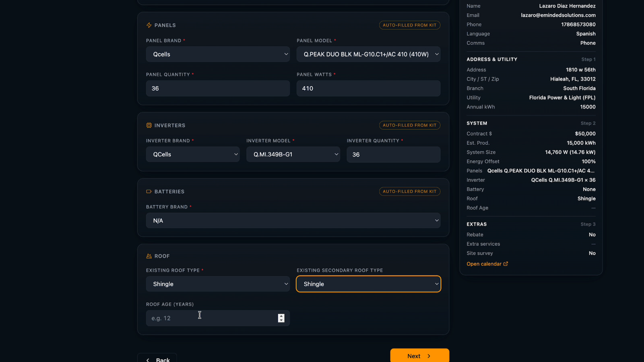Open the calendar link
This screenshot has height=362, width=644.
487,264
